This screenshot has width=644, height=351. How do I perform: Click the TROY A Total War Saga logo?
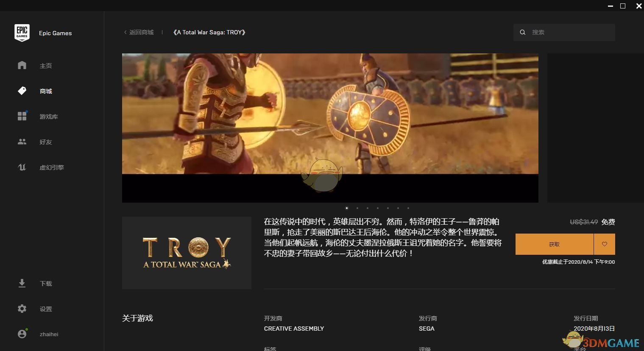(187, 253)
